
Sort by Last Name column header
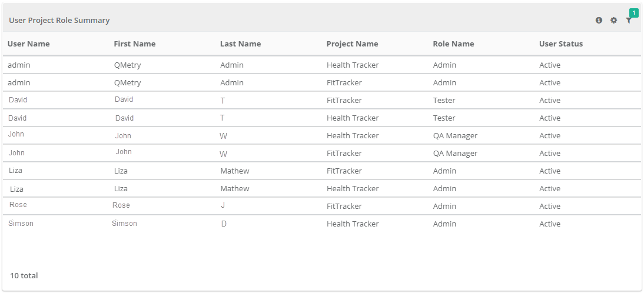click(240, 44)
